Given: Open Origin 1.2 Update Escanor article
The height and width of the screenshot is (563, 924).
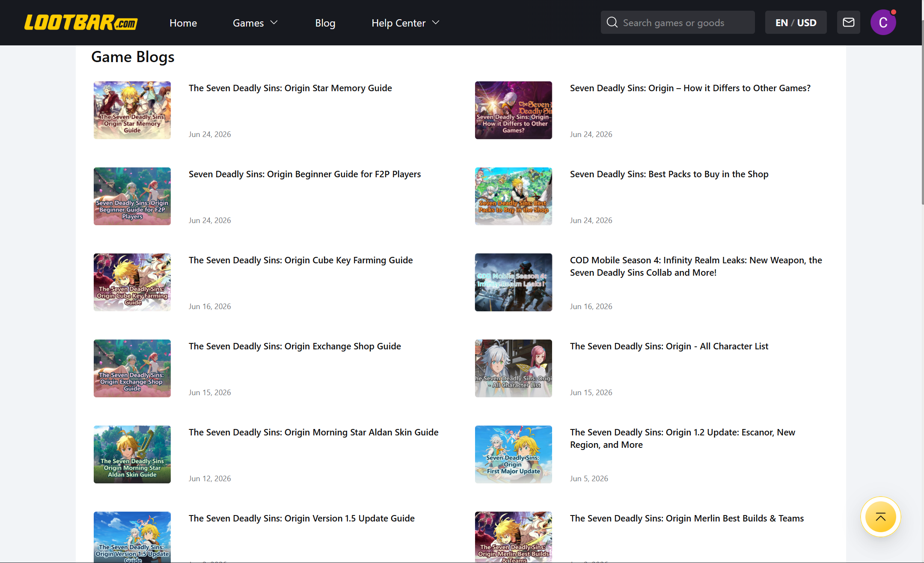Looking at the screenshot, I should (x=682, y=438).
